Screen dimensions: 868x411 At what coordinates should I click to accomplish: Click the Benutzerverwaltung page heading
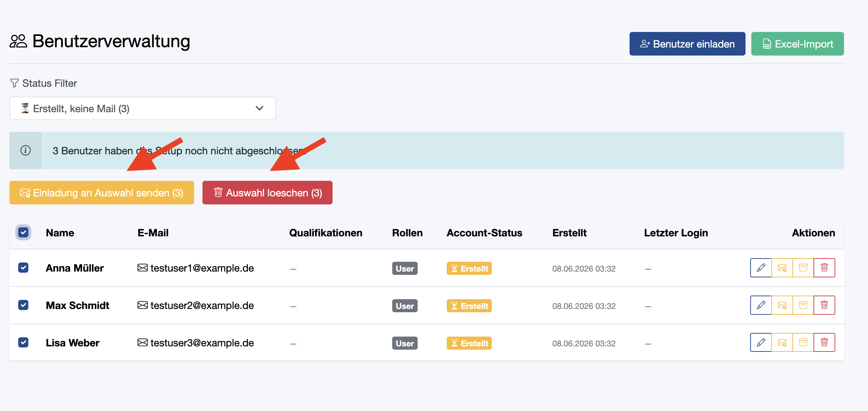tap(111, 41)
